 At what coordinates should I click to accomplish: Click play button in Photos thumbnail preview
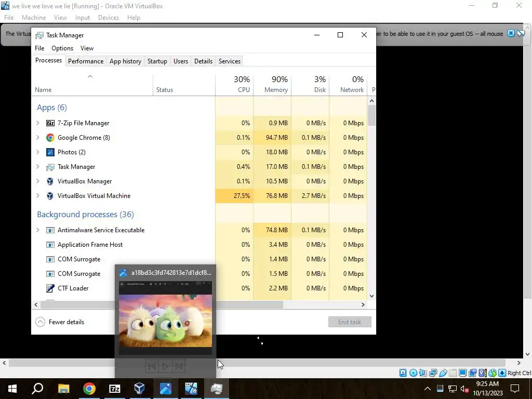[x=165, y=366]
